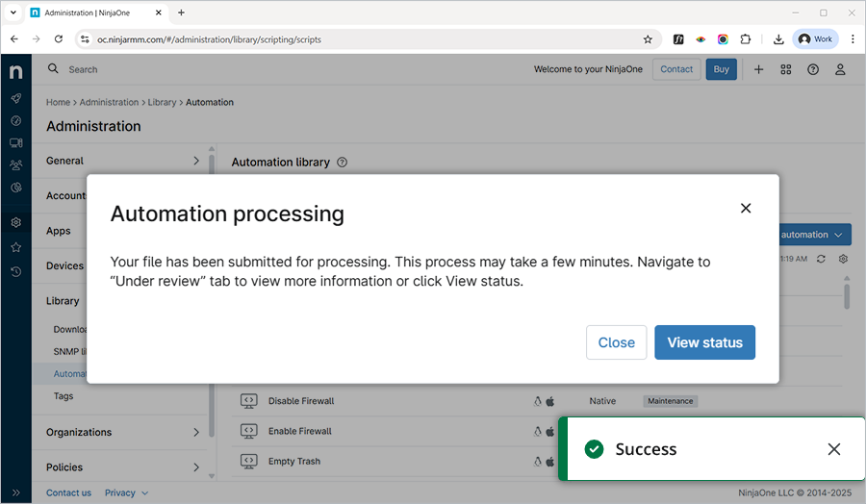Select Tags under Library
This screenshot has width=866, height=504.
coord(64,395)
